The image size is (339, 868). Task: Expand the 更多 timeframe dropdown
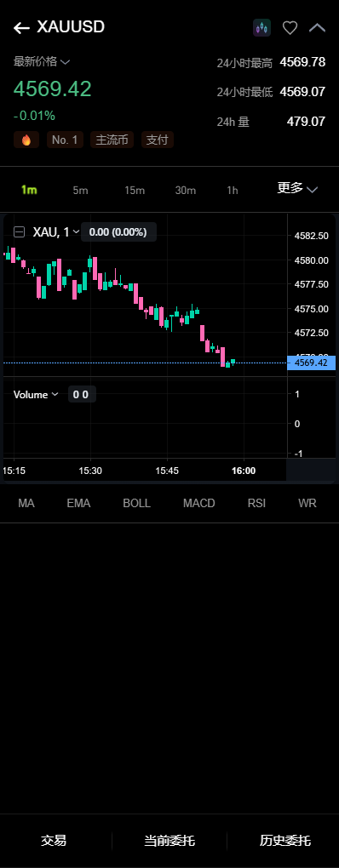(297, 188)
